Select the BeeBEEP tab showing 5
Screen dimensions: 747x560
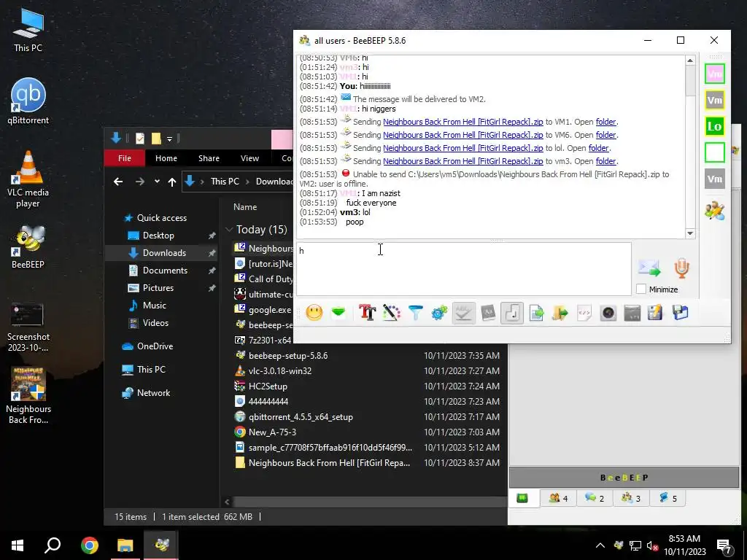click(x=667, y=498)
